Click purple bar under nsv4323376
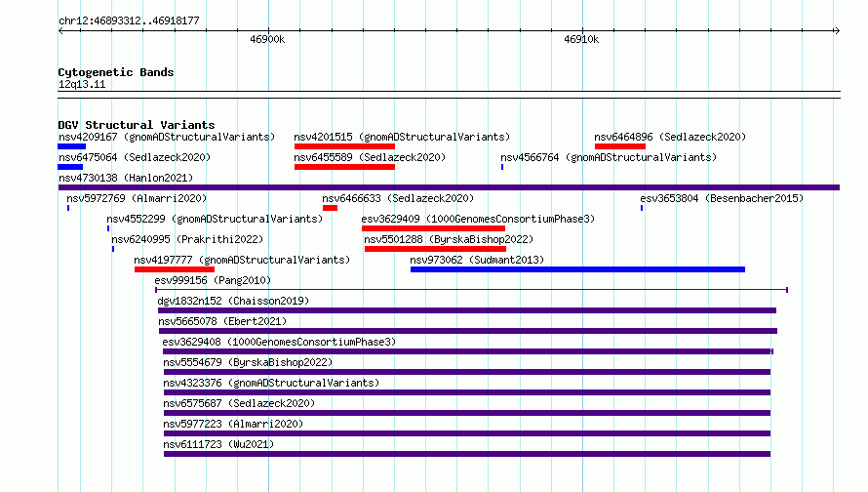The height and width of the screenshot is (492, 868). [x=466, y=392]
